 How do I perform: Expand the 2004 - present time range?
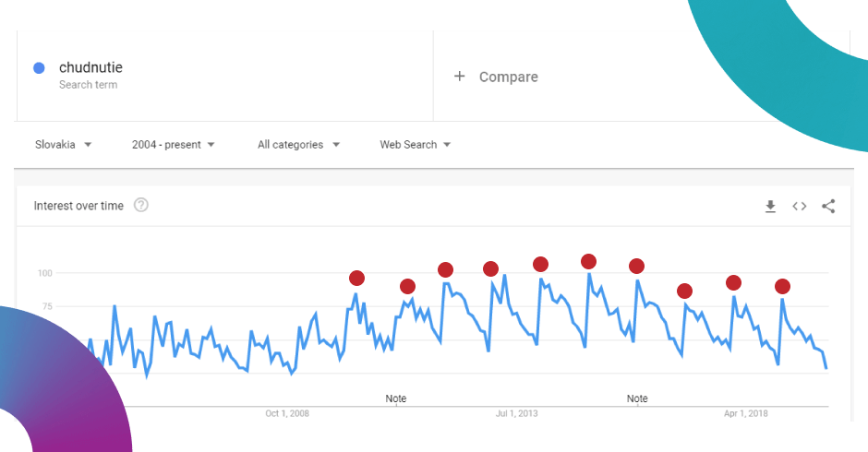point(173,145)
